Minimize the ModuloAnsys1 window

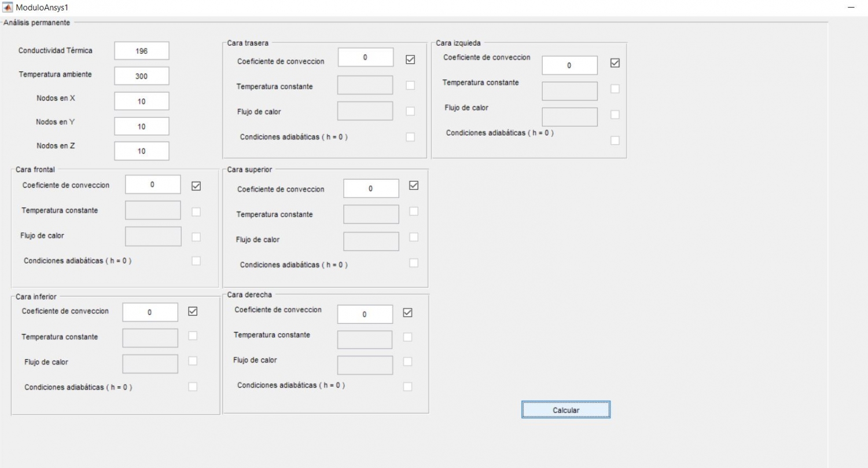coord(851,8)
